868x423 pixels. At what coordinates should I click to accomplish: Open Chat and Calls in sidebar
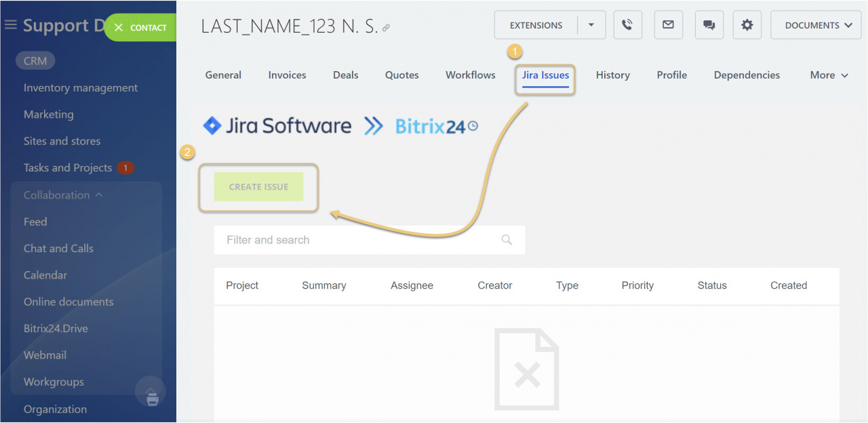click(58, 249)
